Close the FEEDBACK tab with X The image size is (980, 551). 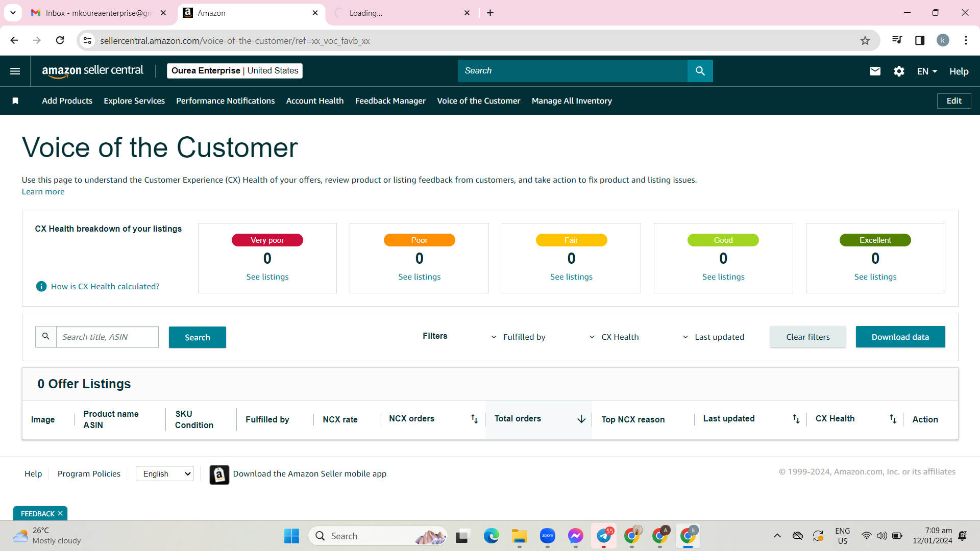tap(60, 513)
